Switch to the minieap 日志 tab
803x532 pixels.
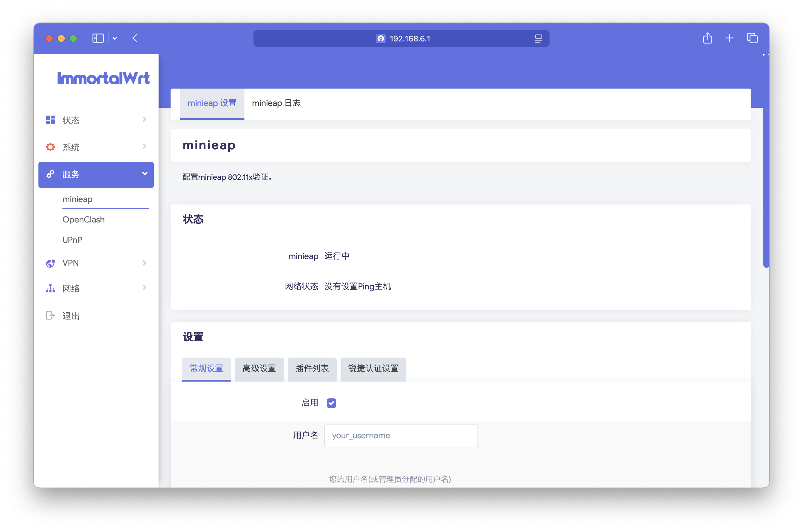[276, 103]
